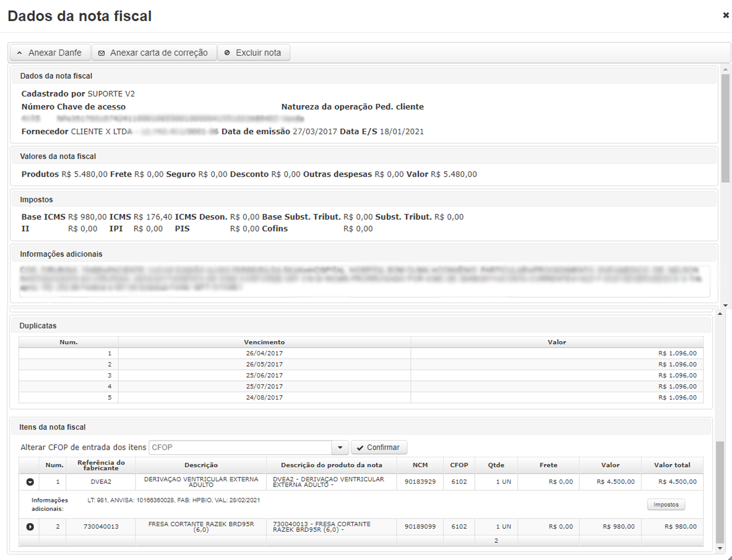The image size is (732, 560).
Task: Click the Anexar Danfe button
Action: tap(50, 53)
